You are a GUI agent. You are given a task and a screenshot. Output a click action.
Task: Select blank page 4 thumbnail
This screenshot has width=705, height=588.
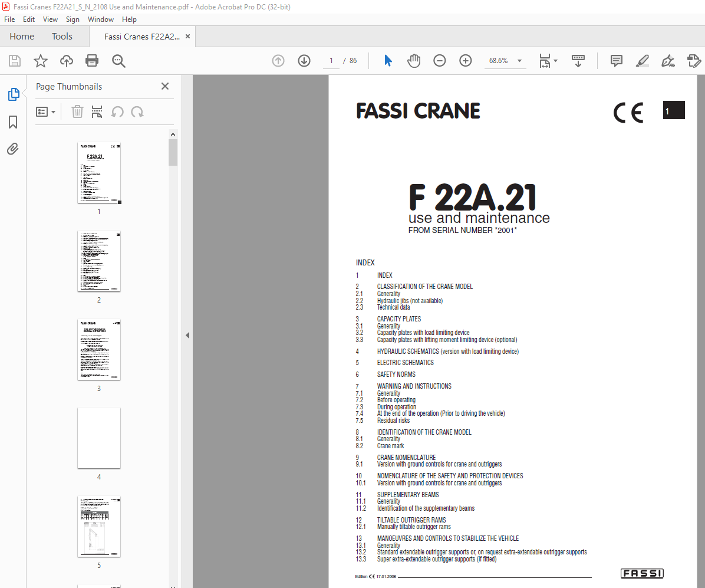point(99,438)
